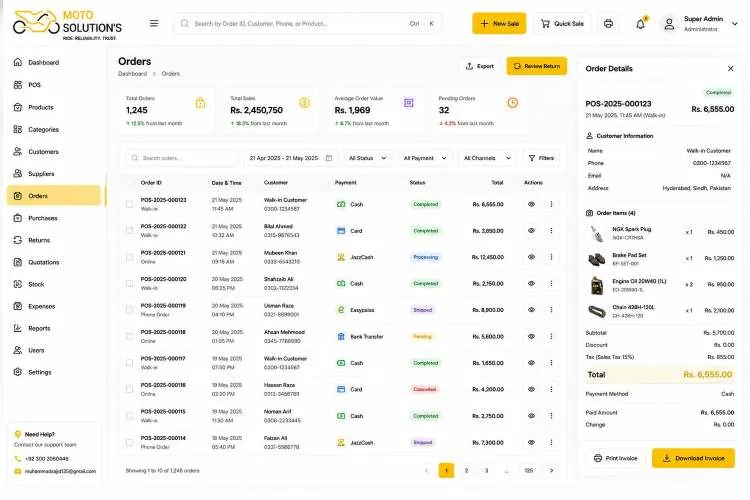The height and width of the screenshot is (500, 750).
Task: Open the Filters panel
Action: [x=541, y=158]
